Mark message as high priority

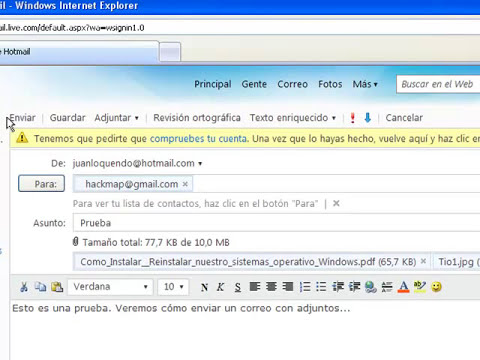pos(352,118)
